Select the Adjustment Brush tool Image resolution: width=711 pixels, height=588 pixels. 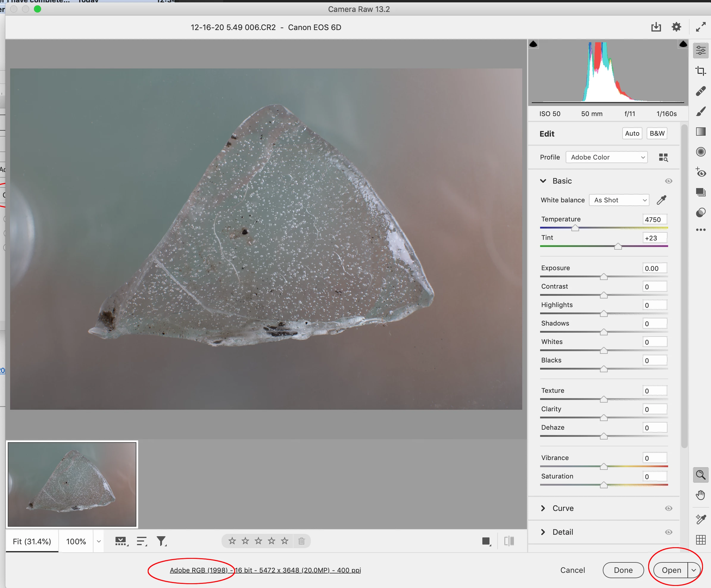(x=700, y=111)
